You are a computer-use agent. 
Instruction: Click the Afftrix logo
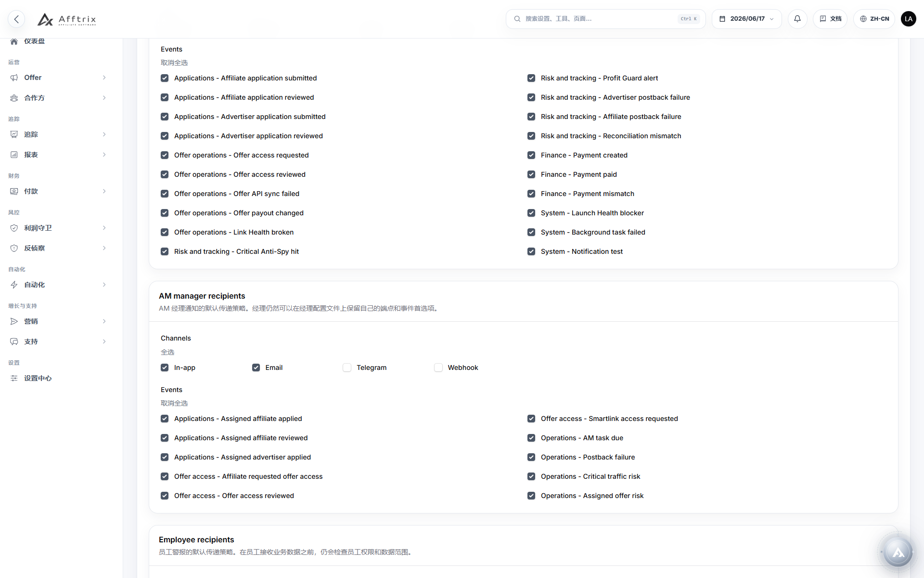point(67,19)
